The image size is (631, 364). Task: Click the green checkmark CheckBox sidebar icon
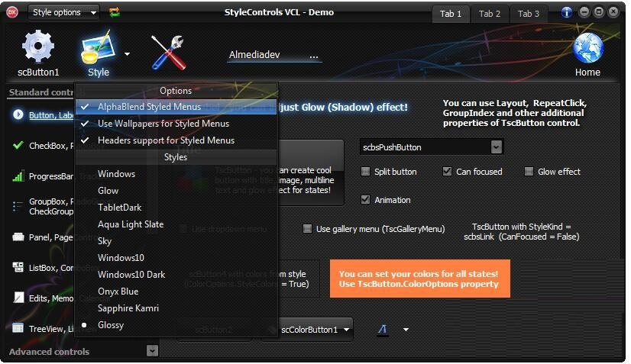(18, 145)
